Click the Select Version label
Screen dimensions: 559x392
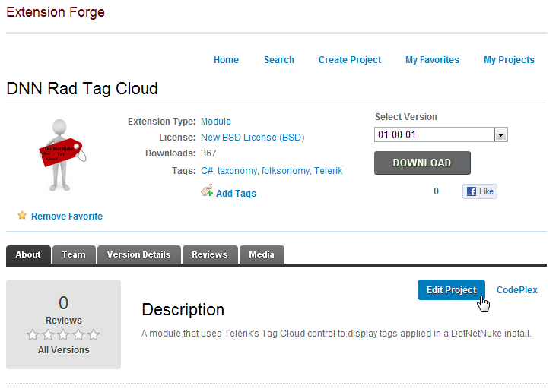[x=405, y=117]
